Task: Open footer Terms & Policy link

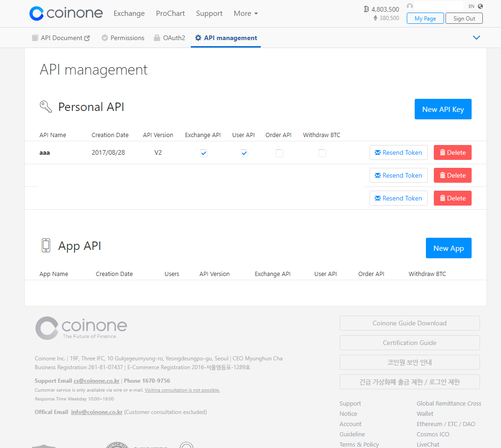Action: click(x=359, y=444)
